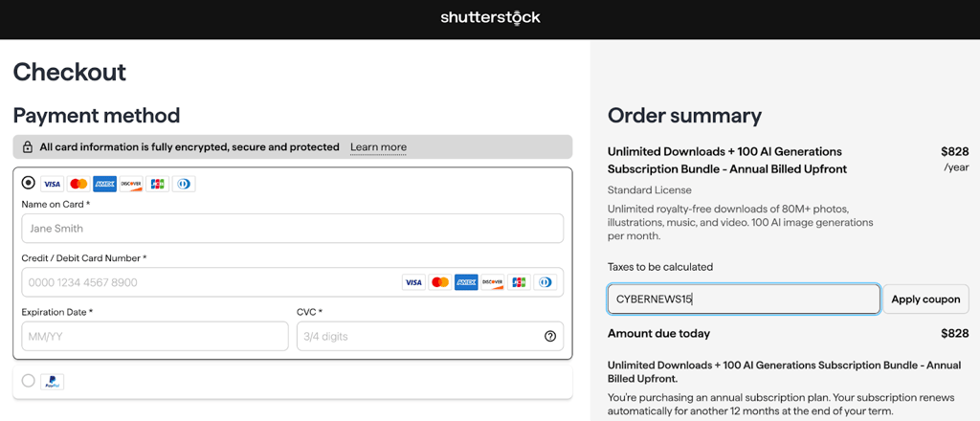Viewport: 980px width, 421px height.
Task: Click the Visa icon beside the card radio button
Action: click(53, 184)
